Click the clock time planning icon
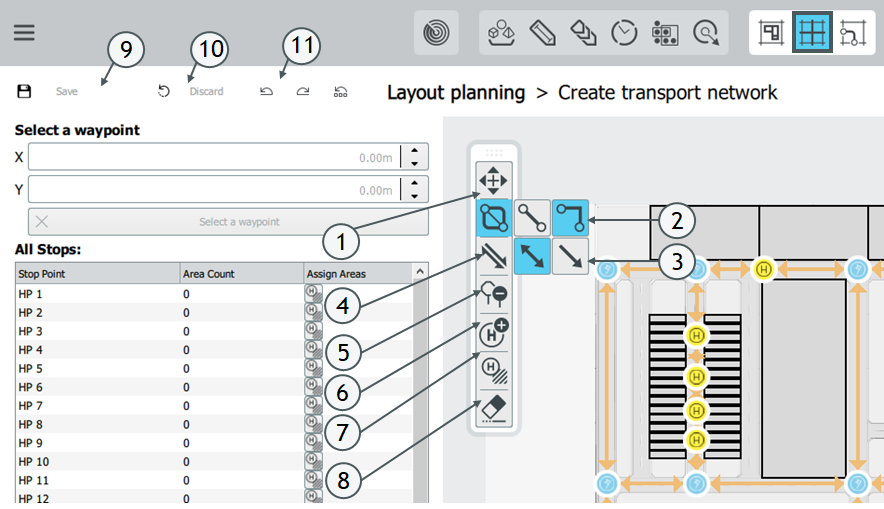 [624, 33]
